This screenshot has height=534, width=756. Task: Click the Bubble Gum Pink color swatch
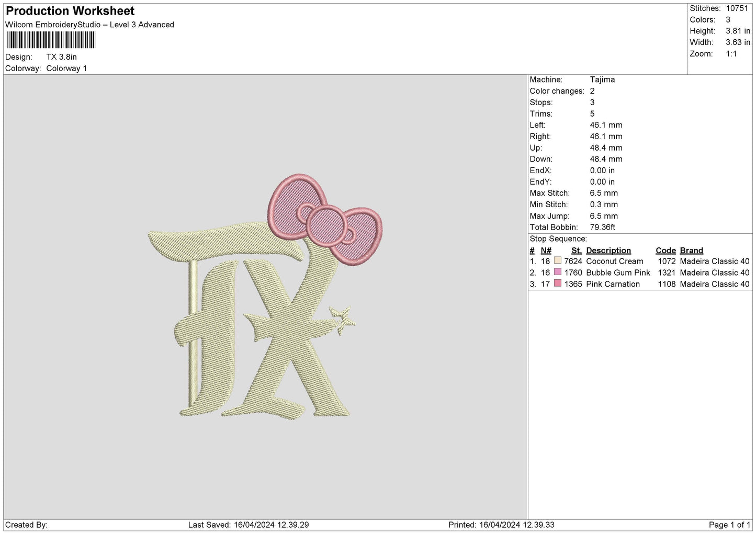(557, 272)
